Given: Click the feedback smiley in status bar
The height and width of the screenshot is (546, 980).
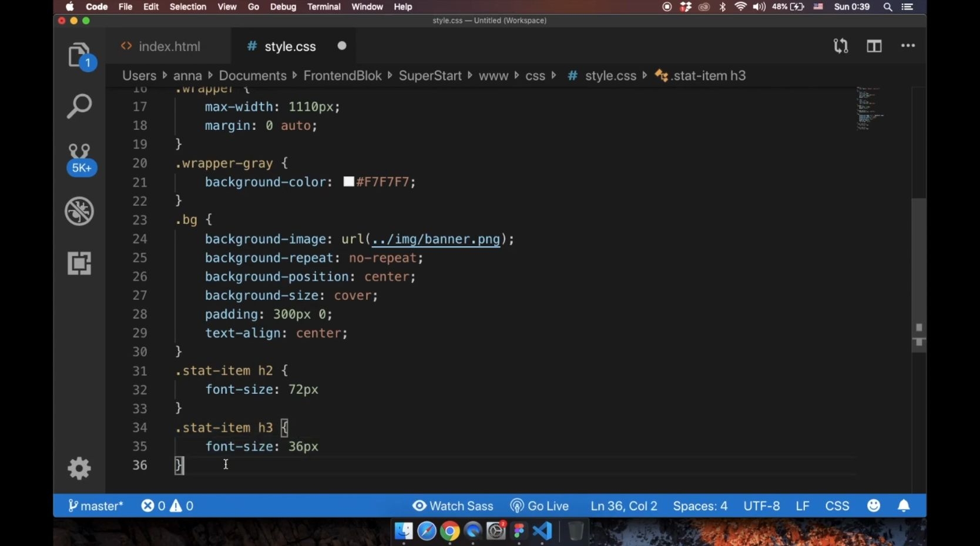Looking at the screenshot, I should tap(874, 506).
